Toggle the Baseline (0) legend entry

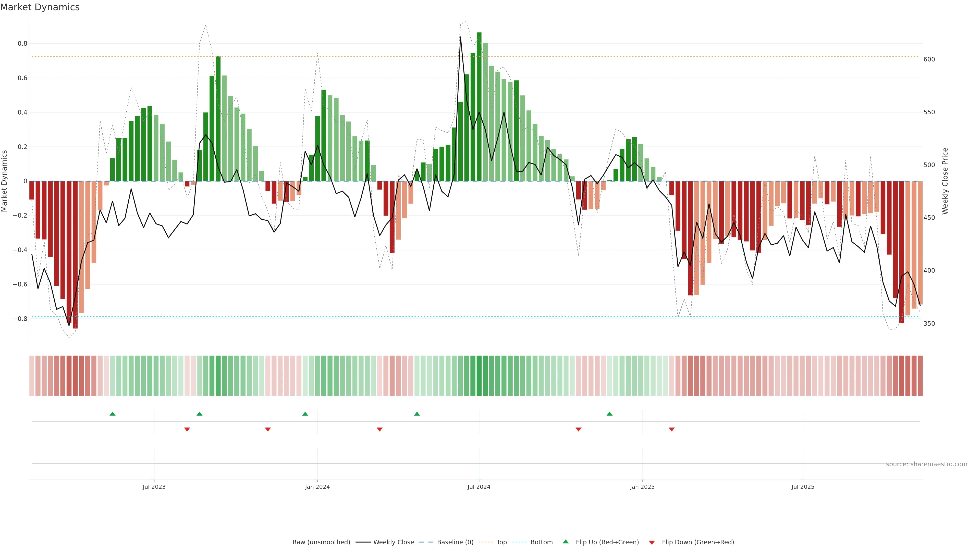point(455,542)
